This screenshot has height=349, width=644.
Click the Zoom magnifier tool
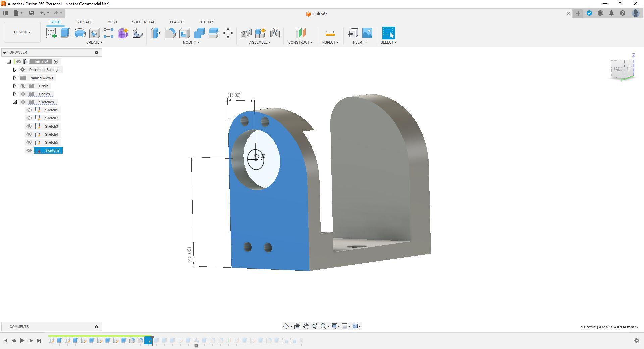(x=314, y=326)
